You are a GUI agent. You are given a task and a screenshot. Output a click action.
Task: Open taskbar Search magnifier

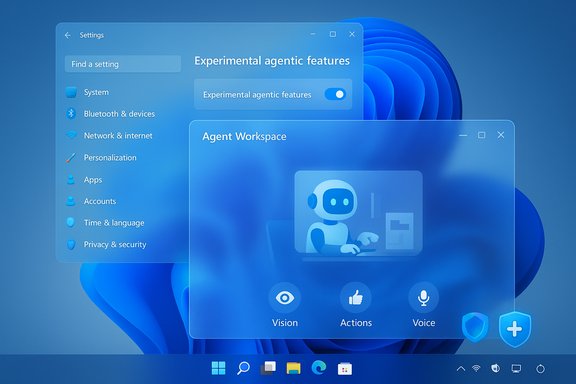point(243,368)
